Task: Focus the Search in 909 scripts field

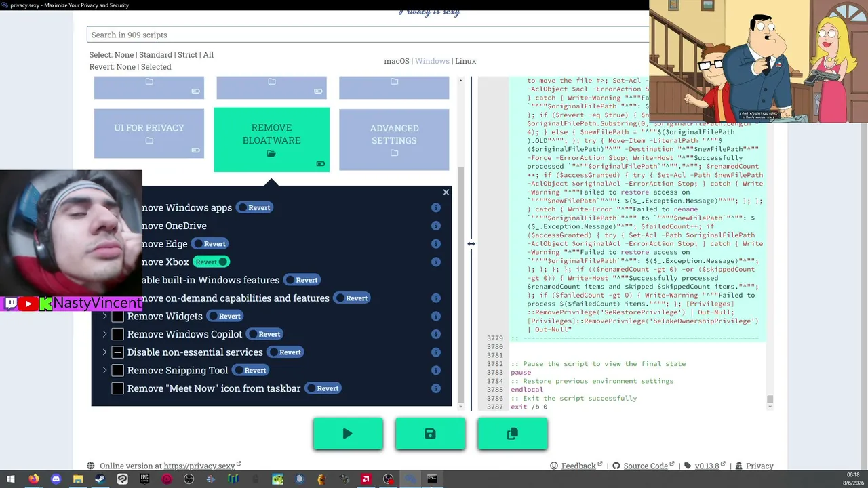Action: pyautogui.click(x=368, y=35)
